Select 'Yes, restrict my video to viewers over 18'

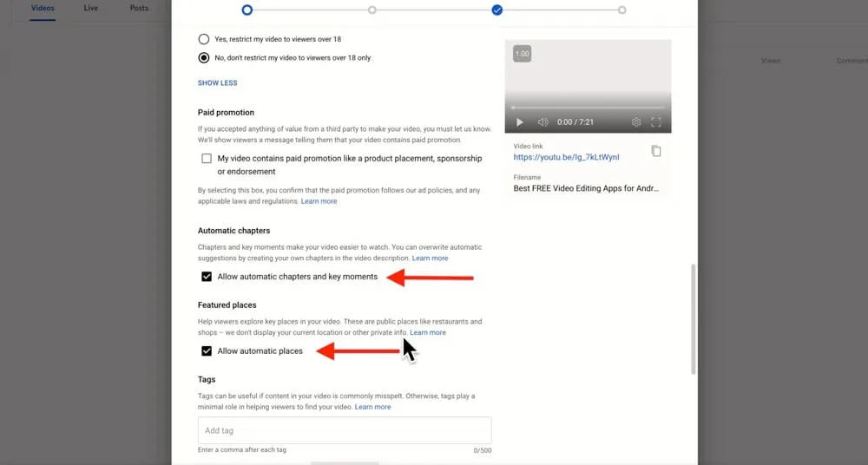click(204, 39)
